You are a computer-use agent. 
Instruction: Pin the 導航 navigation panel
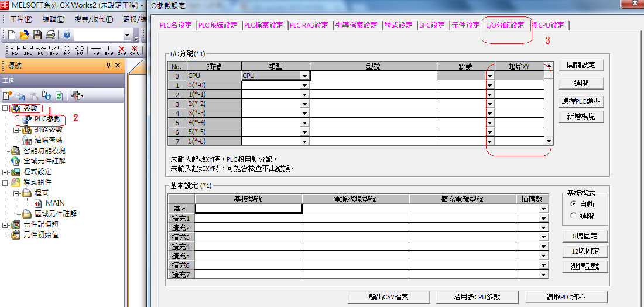108,66
